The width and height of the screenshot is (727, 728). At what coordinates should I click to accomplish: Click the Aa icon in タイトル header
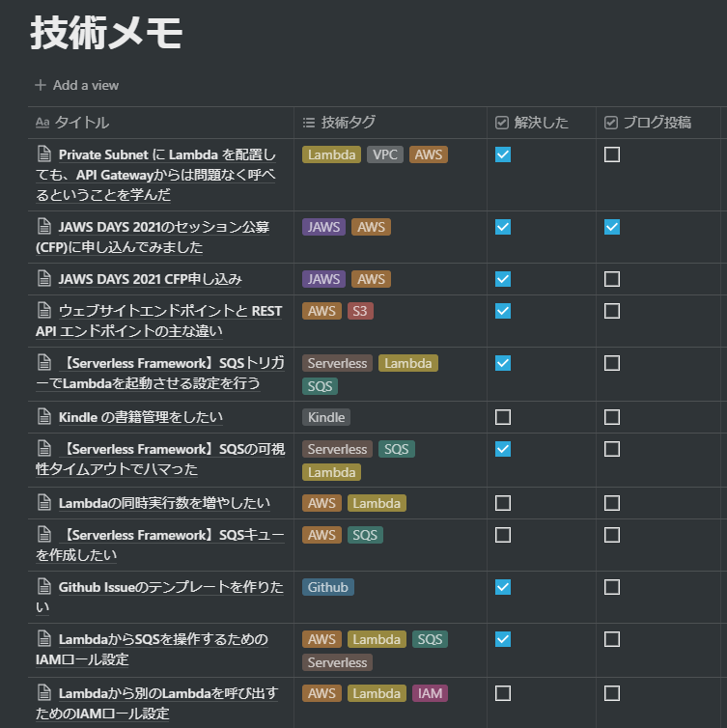pos(42,123)
